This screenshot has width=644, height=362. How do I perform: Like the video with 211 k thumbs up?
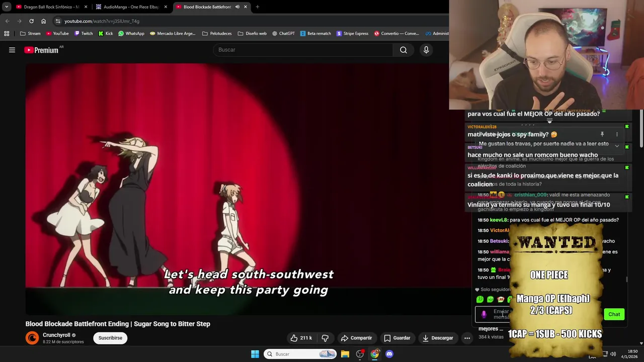(301, 338)
